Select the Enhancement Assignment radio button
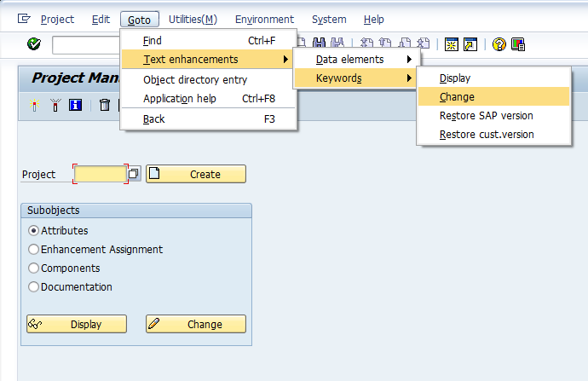588x381 pixels. (34, 249)
